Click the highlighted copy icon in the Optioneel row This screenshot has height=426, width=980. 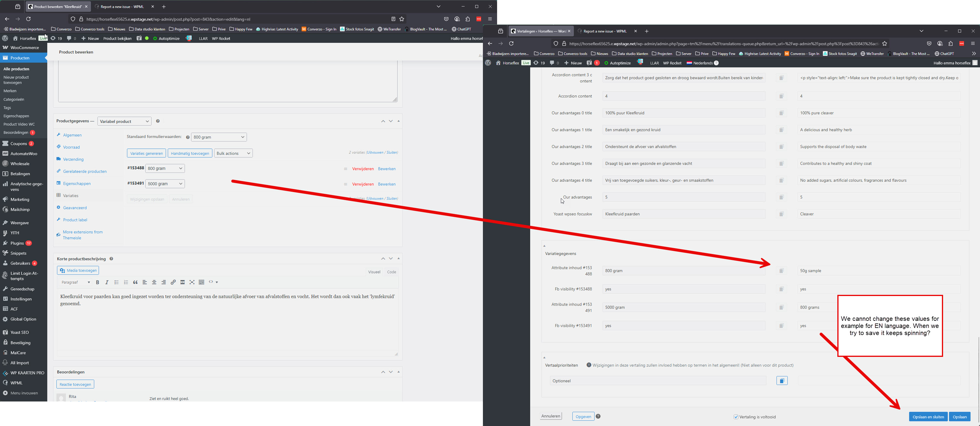coord(782,381)
